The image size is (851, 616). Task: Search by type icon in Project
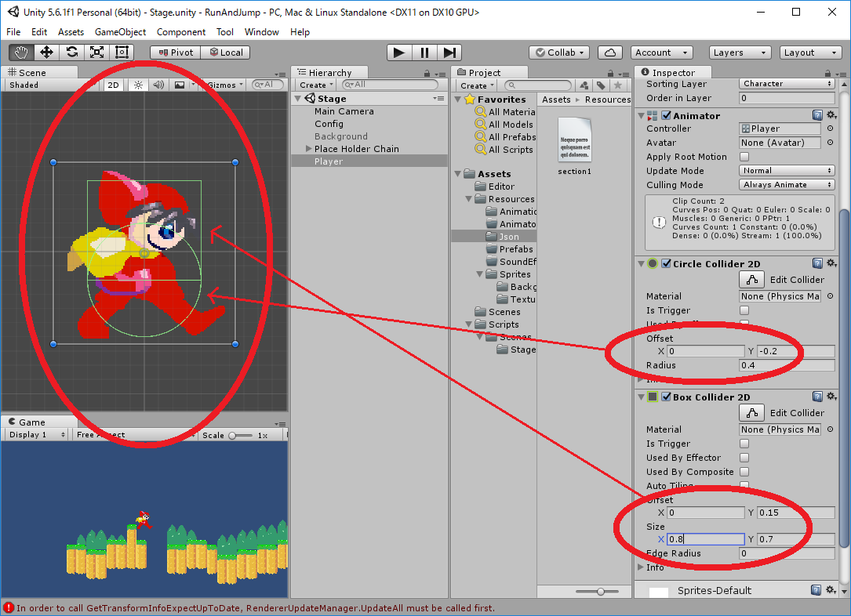[584, 85]
